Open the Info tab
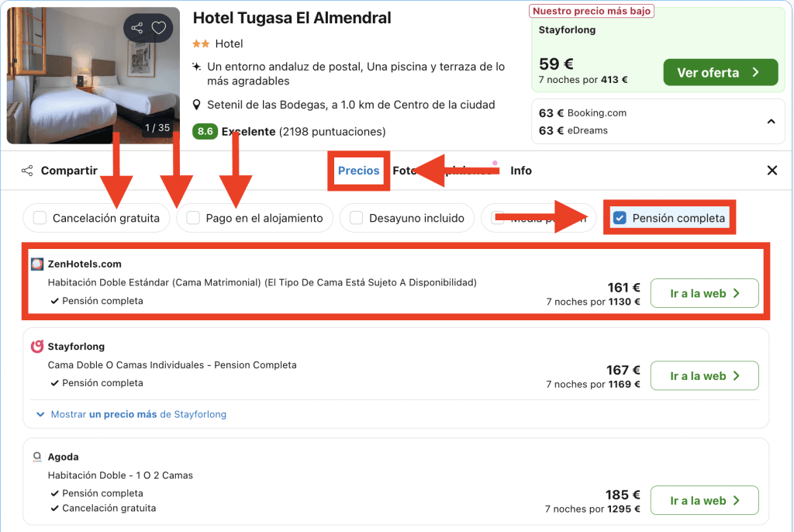 pos(521,171)
